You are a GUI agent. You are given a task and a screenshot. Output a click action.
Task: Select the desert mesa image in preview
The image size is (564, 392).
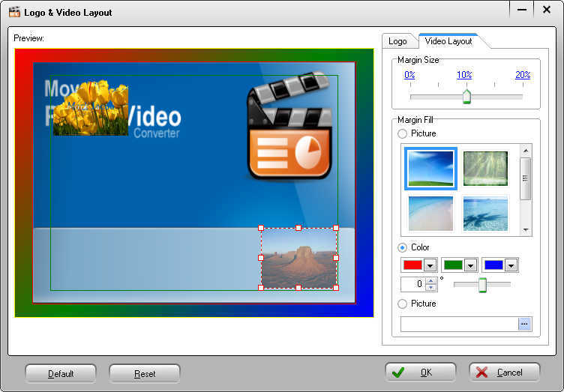click(x=298, y=258)
